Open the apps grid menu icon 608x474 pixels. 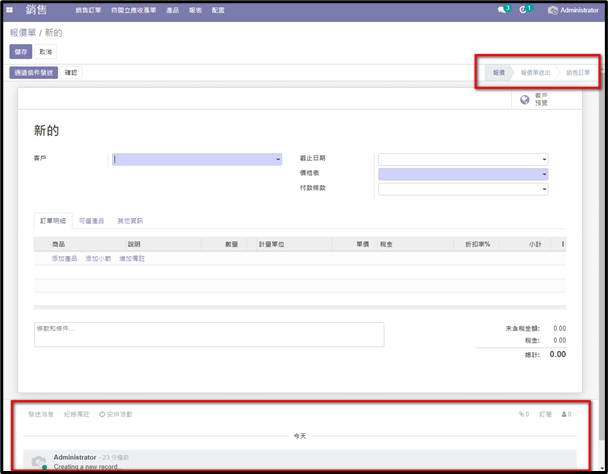(10, 10)
